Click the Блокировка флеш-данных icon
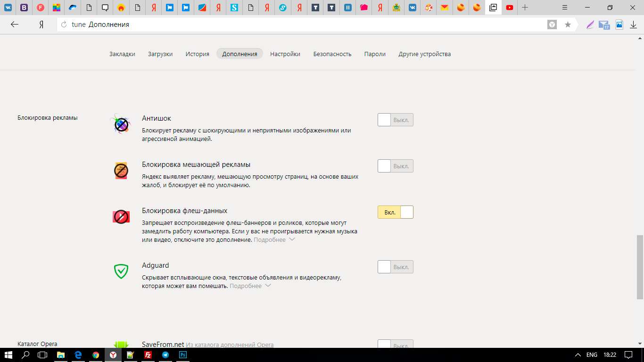Screen dimensions: 644x362 [121, 216]
